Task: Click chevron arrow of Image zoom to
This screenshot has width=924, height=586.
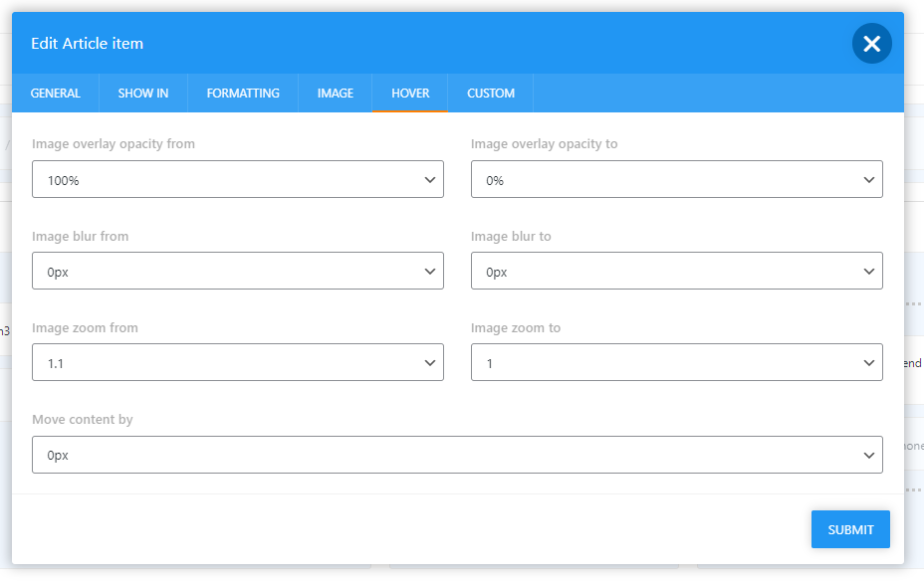Action: [869, 363]
